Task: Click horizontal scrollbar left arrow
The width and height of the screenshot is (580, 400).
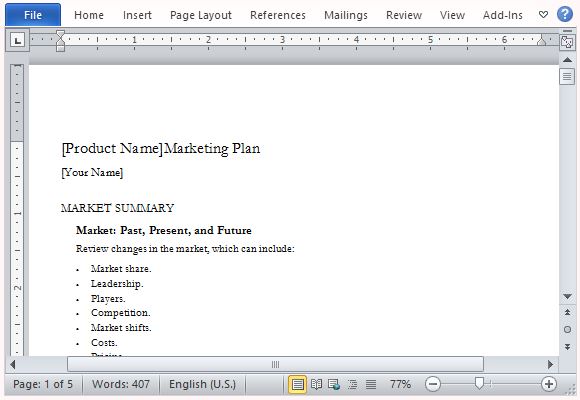Action: click(13, 364)
